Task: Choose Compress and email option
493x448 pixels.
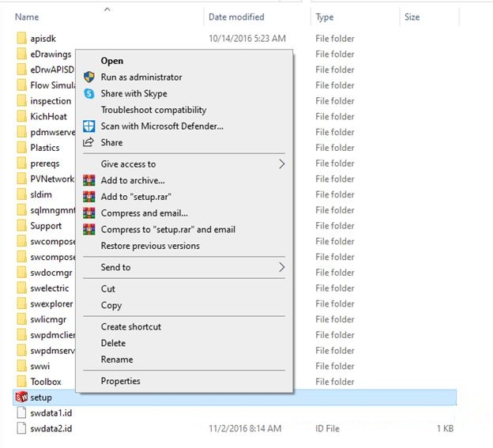Action: coord(145,213)
